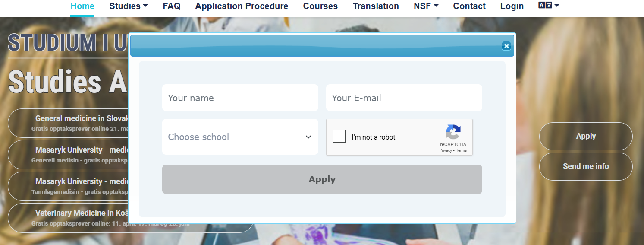
Task: Focus the Your E-mail input field
Action: (x=404, y=98)
